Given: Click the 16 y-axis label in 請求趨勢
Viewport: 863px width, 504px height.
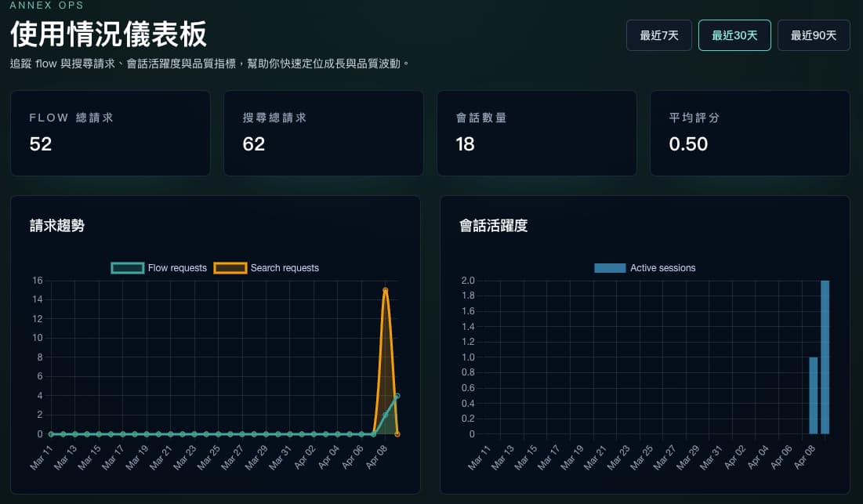Looking at the screenshot, I should pos(38,281).
